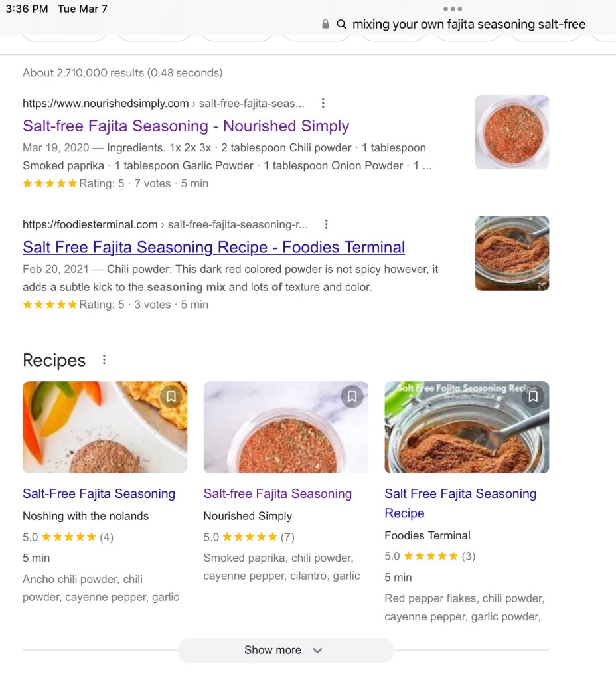Save the Foodies Terminal recipe card

click(533, 397)
